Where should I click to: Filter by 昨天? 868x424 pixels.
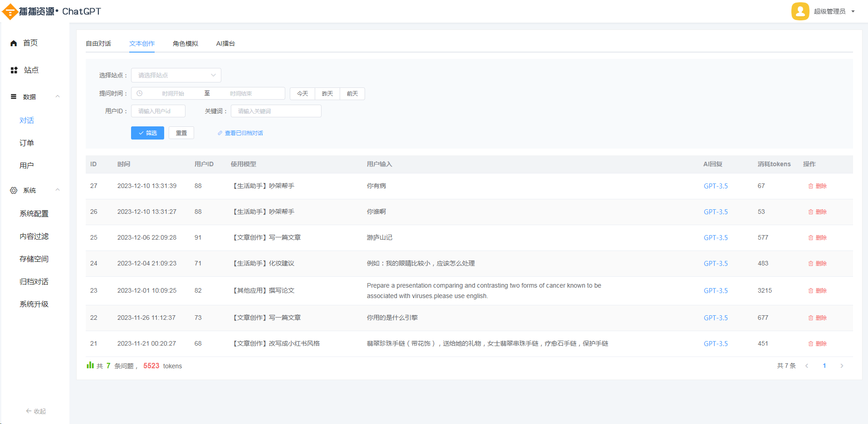327,94
